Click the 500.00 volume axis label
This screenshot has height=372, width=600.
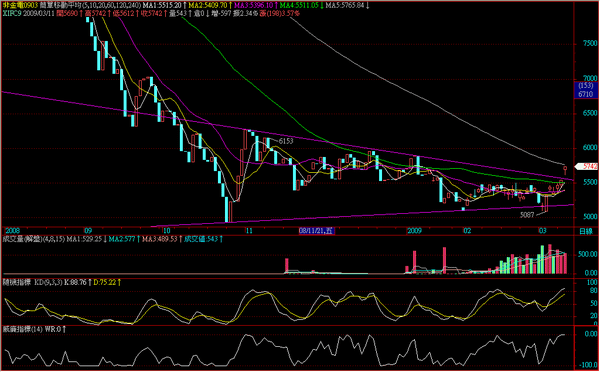coord(587,254)
